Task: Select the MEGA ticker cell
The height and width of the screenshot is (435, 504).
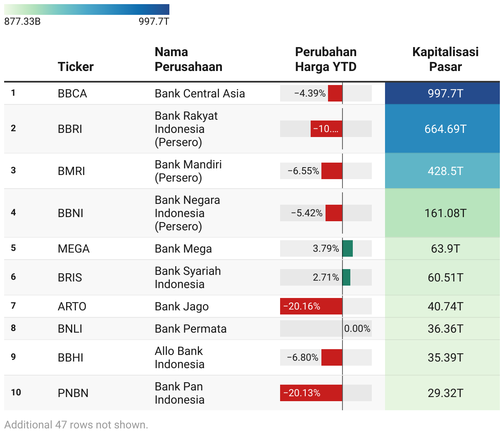Action: pos(74,249)
